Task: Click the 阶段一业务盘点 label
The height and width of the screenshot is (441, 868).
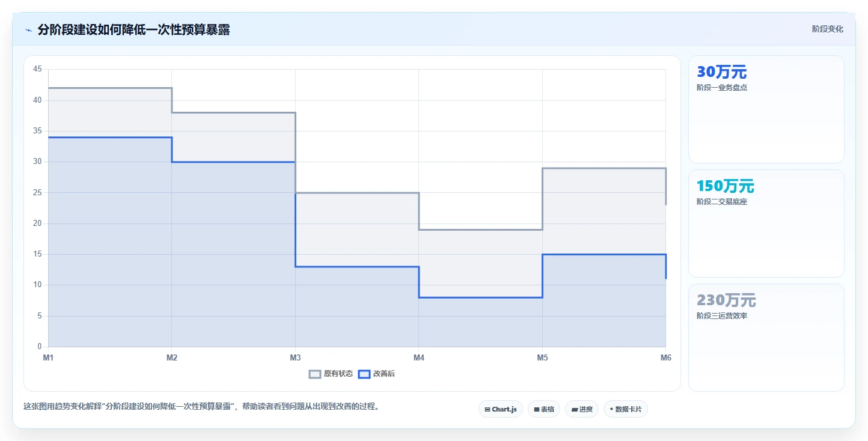Action: pos(722,88)
